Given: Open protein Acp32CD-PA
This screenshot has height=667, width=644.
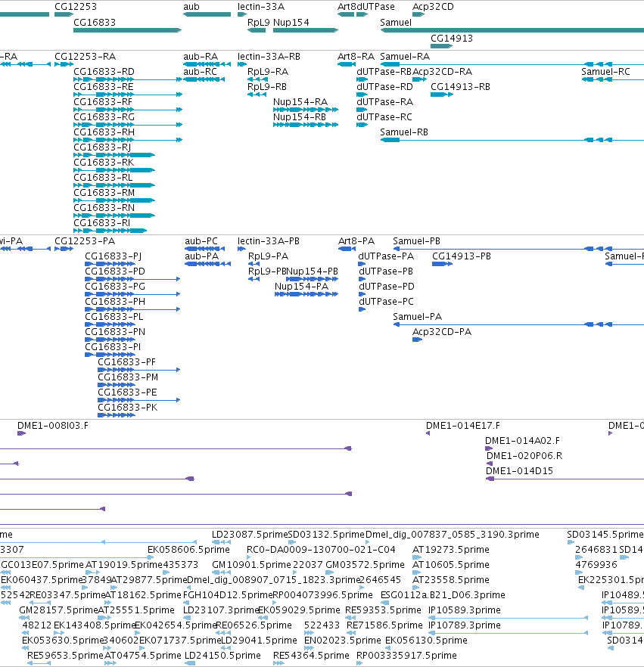Looking at the screenshot, I should (442, 332).
